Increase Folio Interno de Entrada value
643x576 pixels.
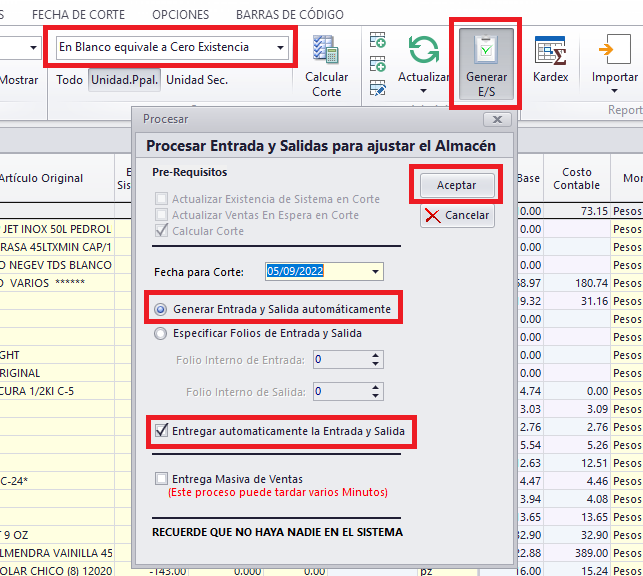(x=375, y=355)
